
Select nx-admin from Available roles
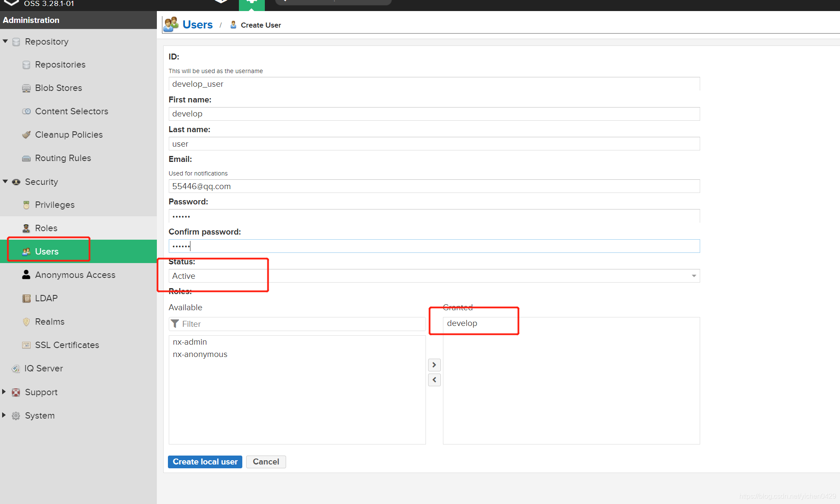[x=189, y=341]
